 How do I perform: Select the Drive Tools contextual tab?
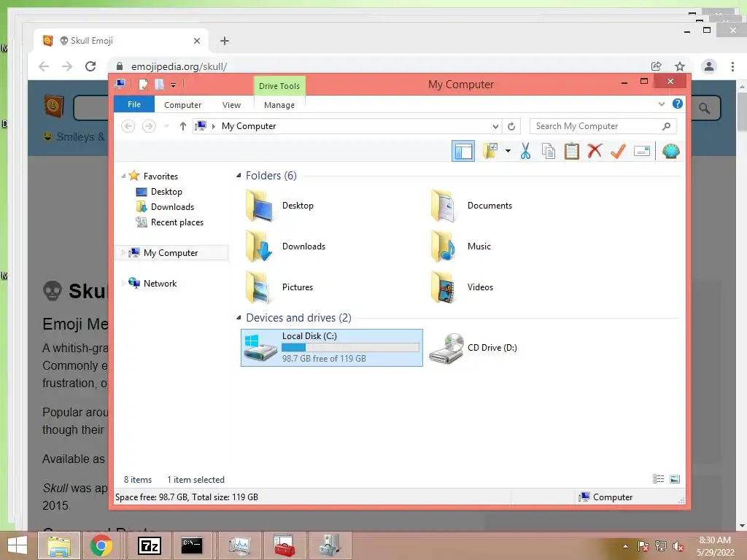[279, 86]
